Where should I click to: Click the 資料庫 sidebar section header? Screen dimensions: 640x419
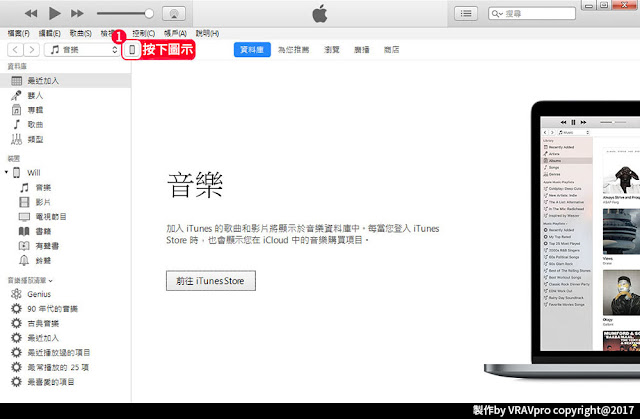click(17, 66)
